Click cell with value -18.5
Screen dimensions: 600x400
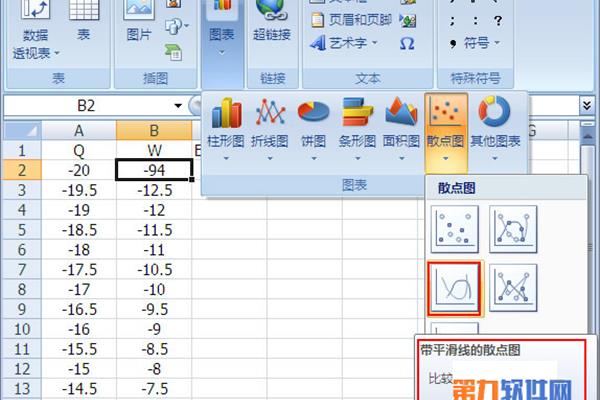(79, 230)
